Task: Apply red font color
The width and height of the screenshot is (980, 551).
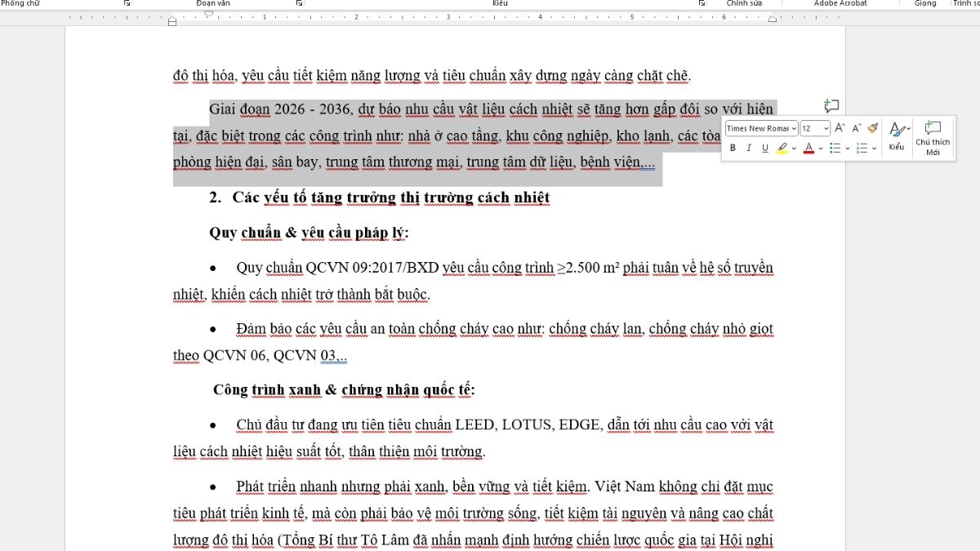Action: coord(808,148)
